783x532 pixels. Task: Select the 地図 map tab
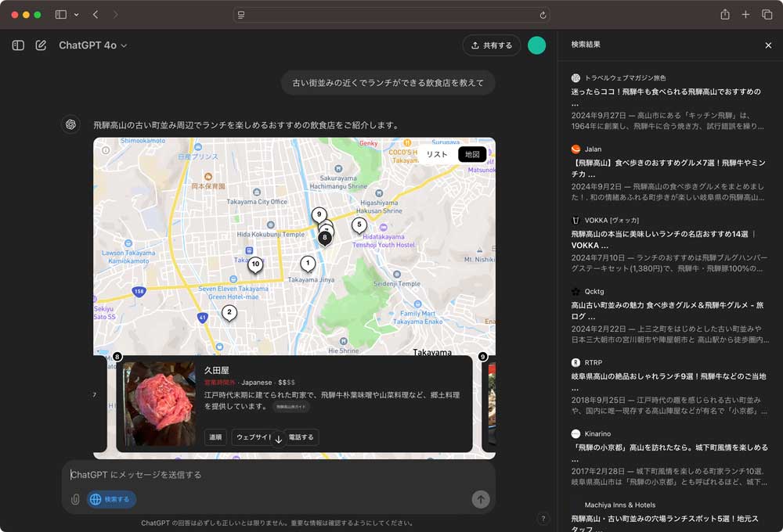(472, 154)
